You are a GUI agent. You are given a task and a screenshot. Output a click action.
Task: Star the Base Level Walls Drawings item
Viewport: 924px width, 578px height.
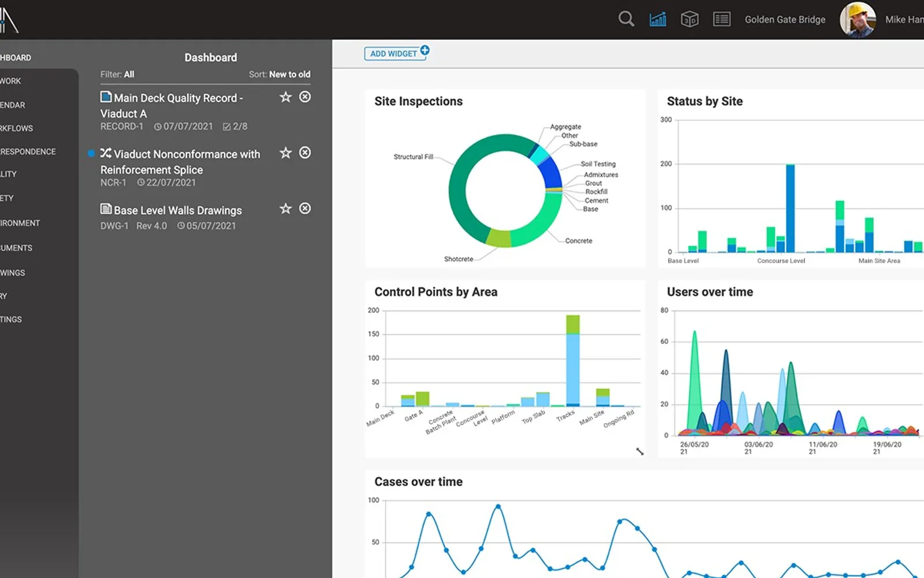coord(285,209)
